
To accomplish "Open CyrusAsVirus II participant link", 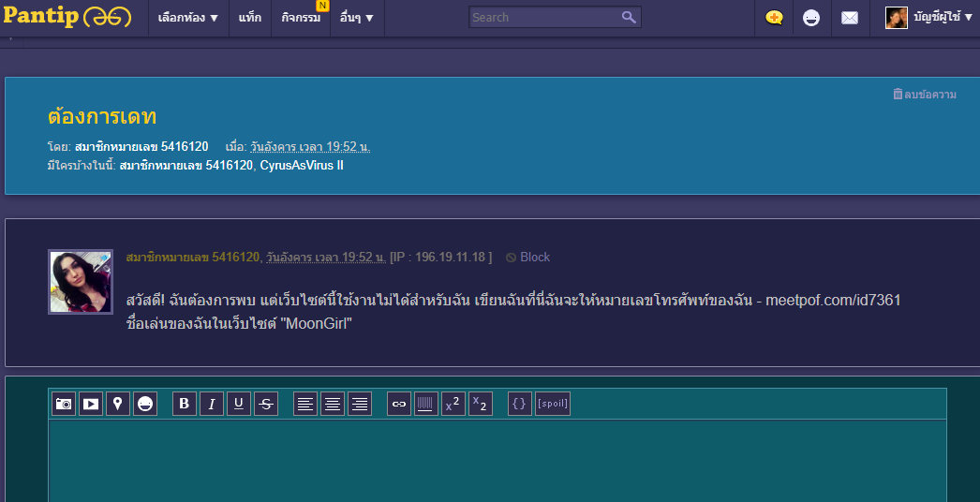I will [x=302, y=166].
